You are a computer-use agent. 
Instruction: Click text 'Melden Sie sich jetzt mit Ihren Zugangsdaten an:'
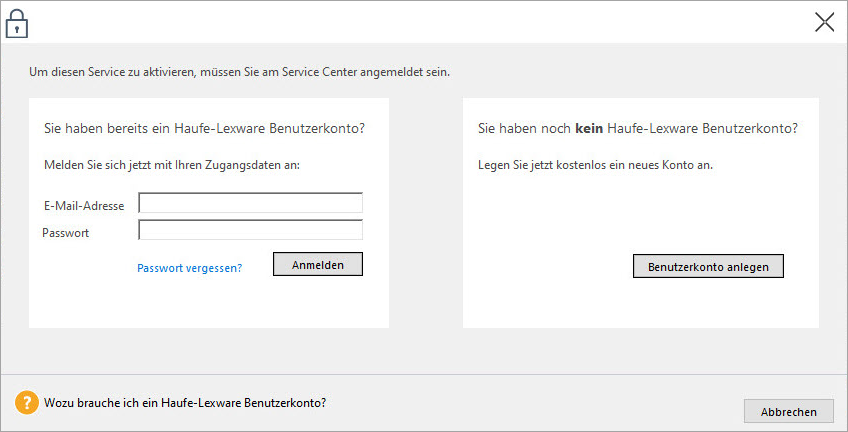coord(172,165)
